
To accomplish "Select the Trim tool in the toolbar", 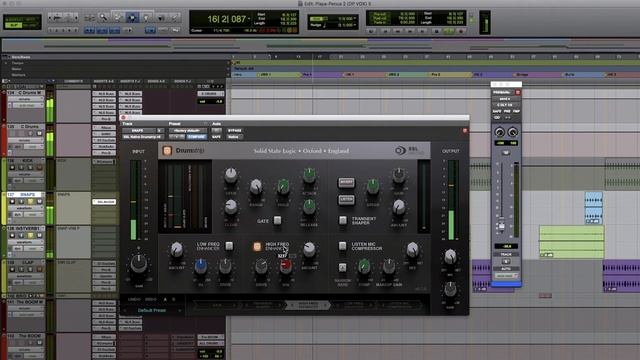I will 118,18.
